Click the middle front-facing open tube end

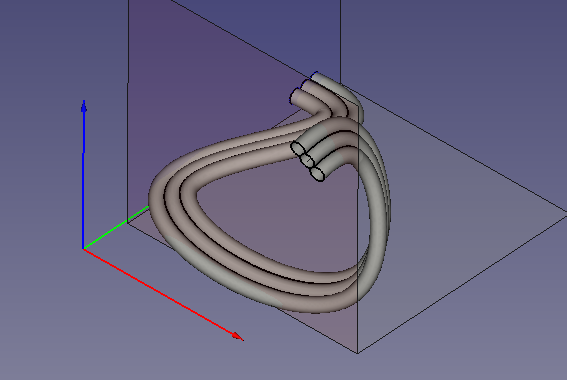tap(308, 159)
